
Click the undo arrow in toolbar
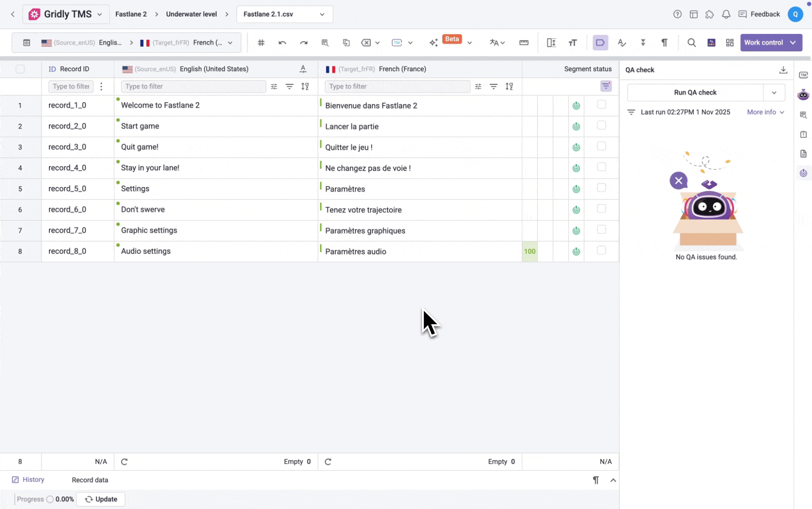pyautogui.click(x=282, y=43)
